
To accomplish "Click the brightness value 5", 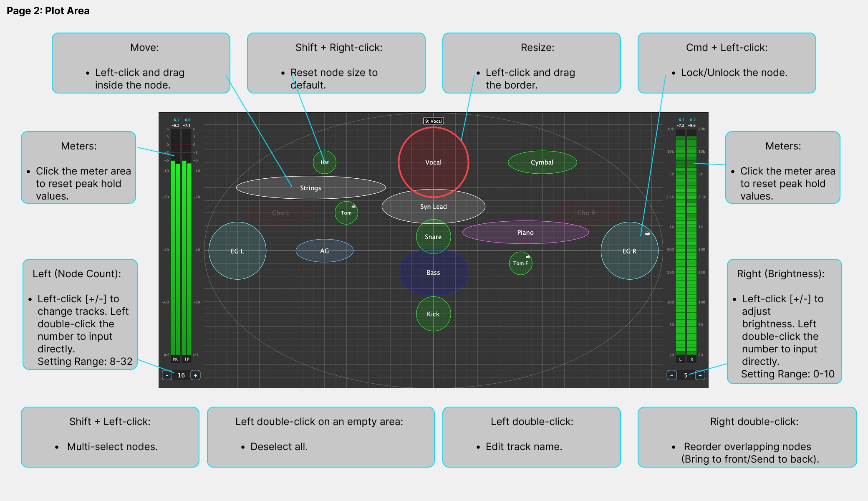I will (686, 375).
